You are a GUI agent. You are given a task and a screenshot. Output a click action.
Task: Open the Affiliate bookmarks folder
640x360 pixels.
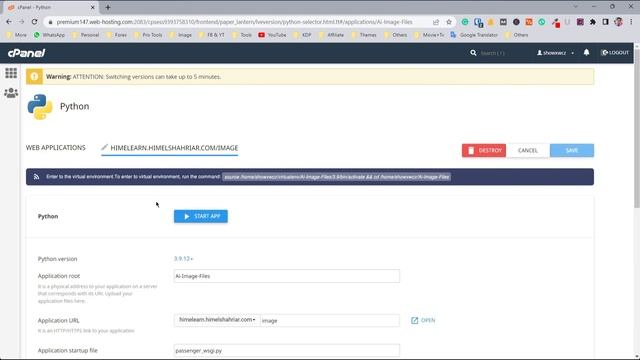point(331,35)
